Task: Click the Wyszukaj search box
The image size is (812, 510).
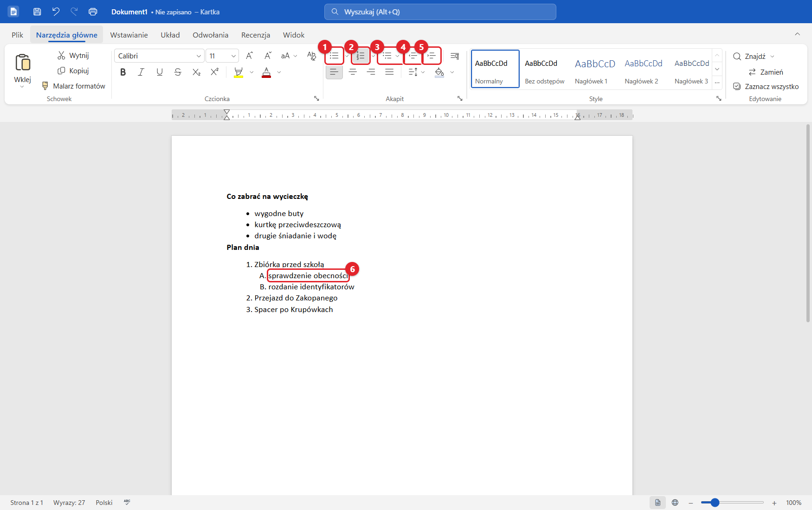Action: pyautogui.click(x=440, y=12)
